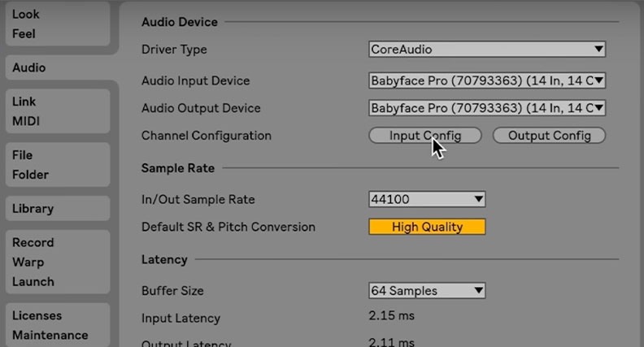Change the In/Out Sample Rate dropdown
The image size is (644, 347).
click(427, 199)
